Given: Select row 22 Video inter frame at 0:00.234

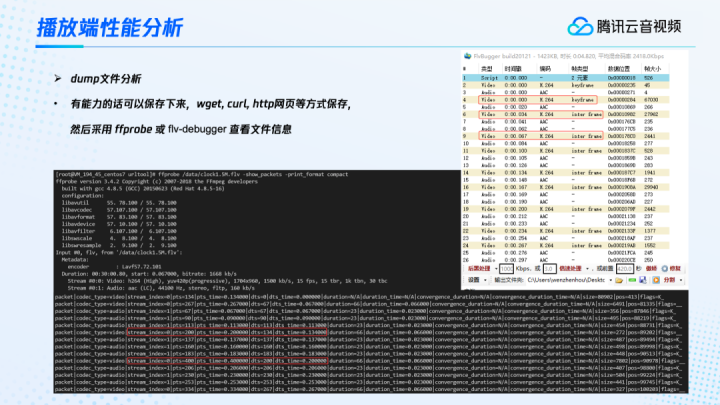Looking at the screenshot, I should 565,231.
